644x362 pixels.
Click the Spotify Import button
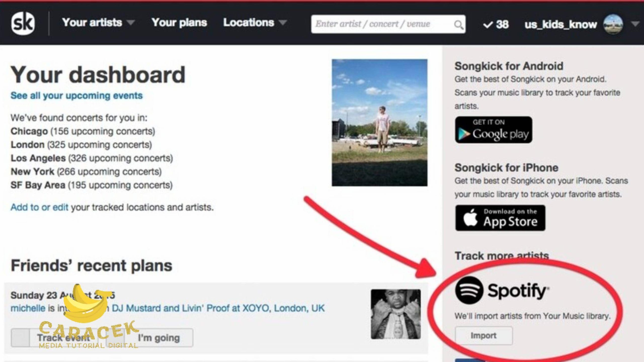click(x=484, y=335)
